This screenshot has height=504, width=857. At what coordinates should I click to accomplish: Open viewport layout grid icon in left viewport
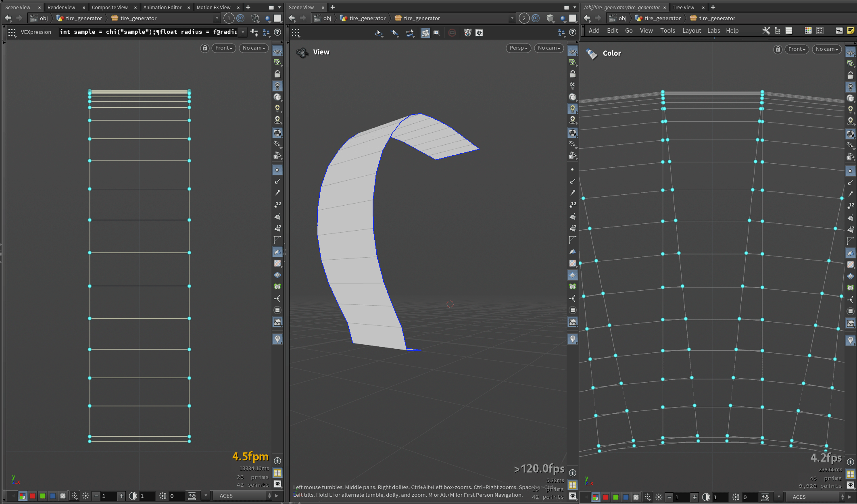click(x=277, y=473)
